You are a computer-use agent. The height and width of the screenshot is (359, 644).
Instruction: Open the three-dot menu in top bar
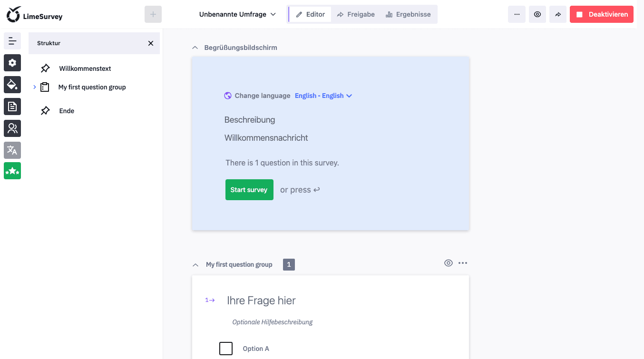pos(517,14)
